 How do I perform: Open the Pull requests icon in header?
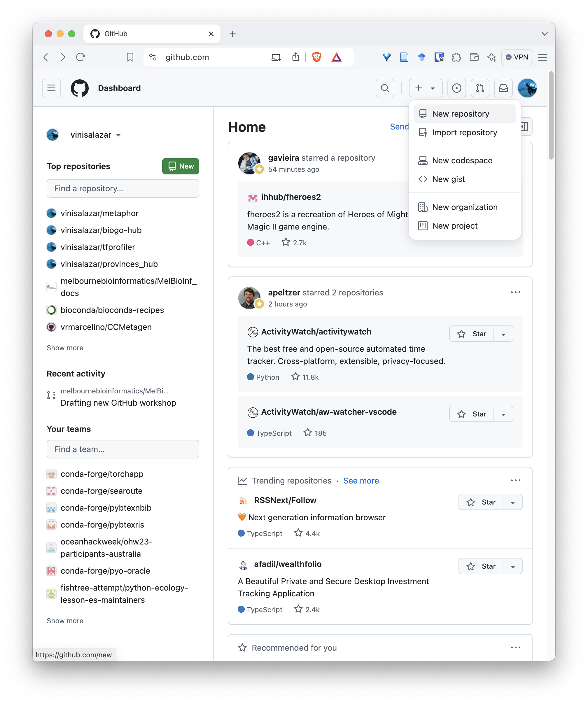(480, 88)
